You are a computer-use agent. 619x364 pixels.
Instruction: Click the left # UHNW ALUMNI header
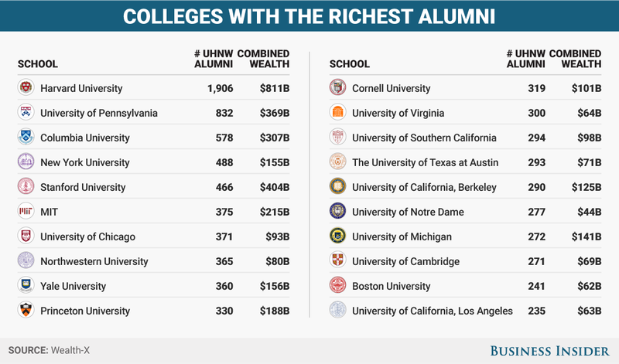(214, 59)
